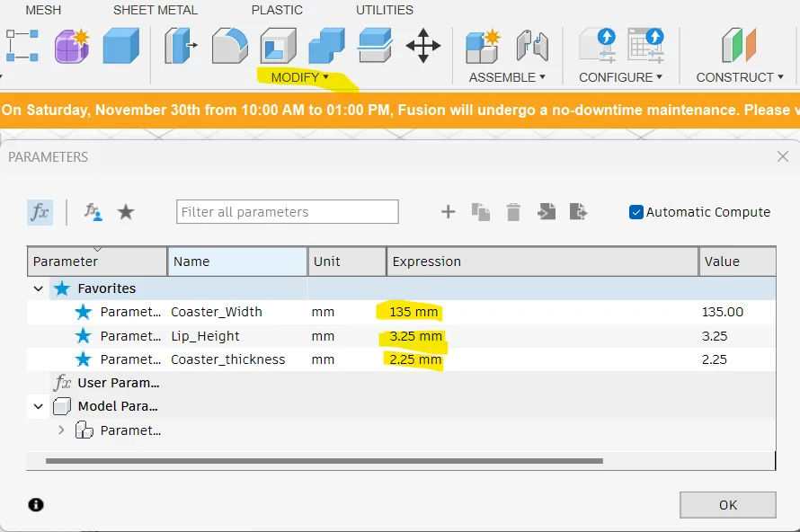Open the MODIFY dropdown menu

(x=299, y=77)
